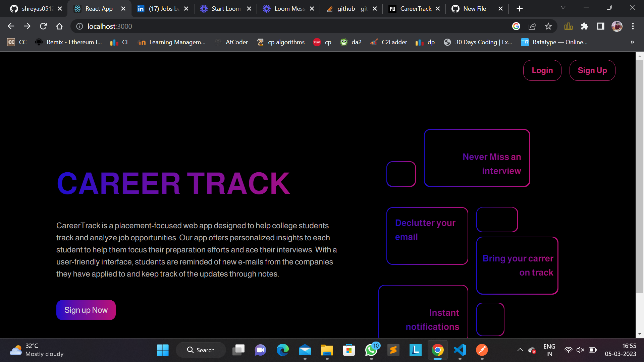Go to browser home page
This screenshot has width=644, height=362.
pos(59,26)
